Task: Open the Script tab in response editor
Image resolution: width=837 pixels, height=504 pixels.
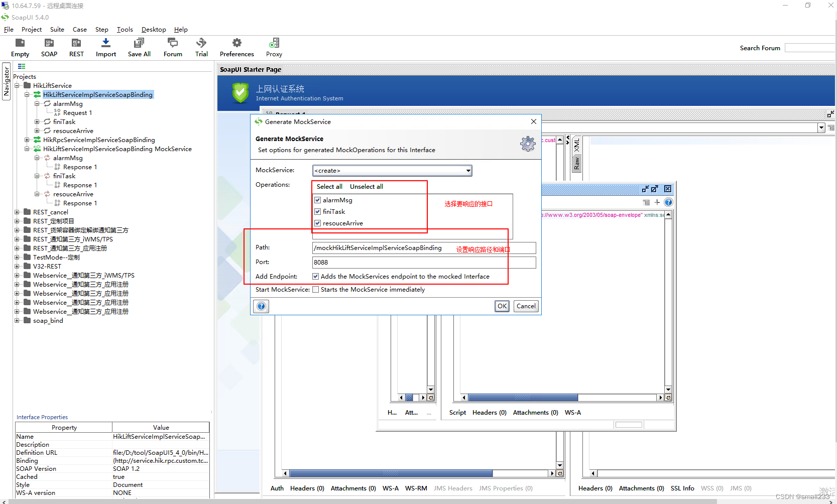Action: click(x=457, y=413)
